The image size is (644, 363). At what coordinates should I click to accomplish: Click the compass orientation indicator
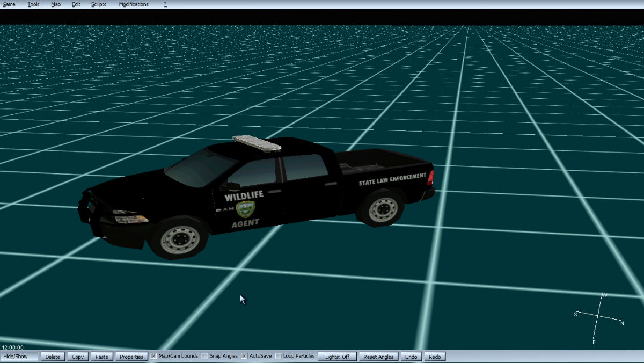tap(598, 319)
